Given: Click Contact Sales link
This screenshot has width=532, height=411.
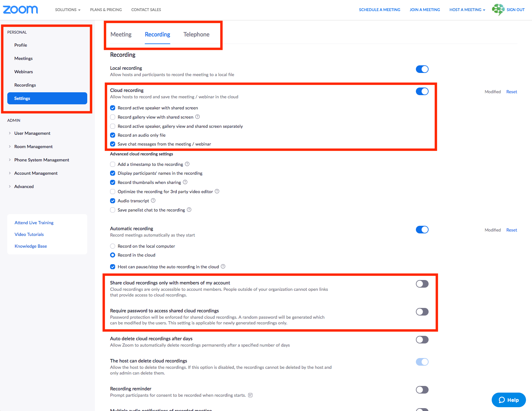Looking at the screenshot, I should coord(146,10).
